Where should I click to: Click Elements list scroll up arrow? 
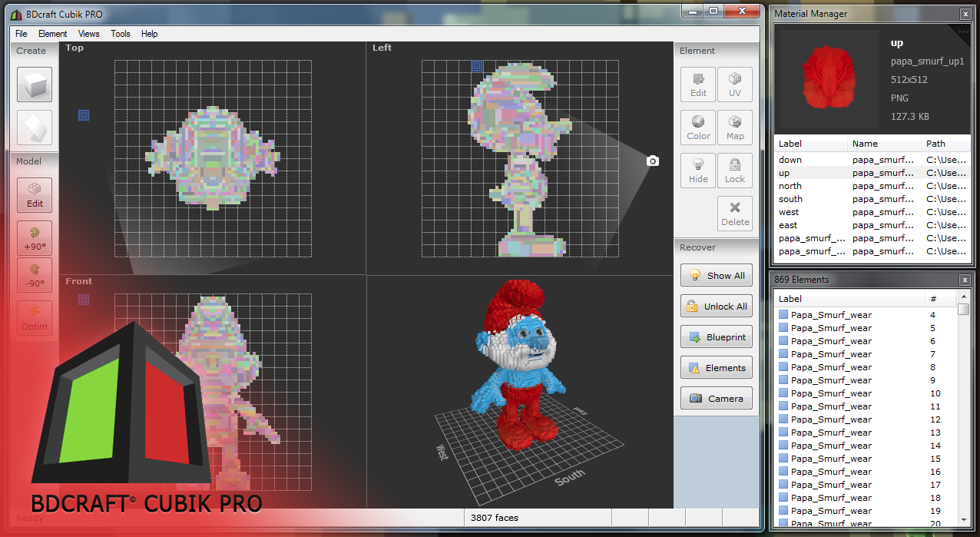pos(964,297)
